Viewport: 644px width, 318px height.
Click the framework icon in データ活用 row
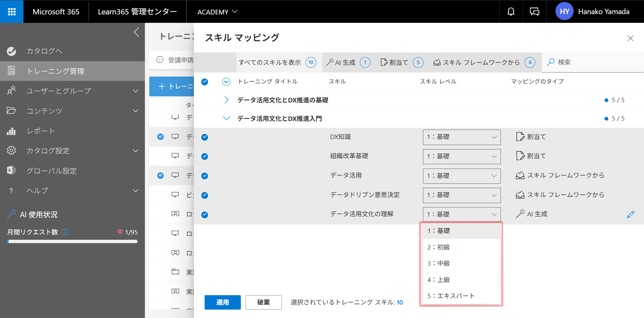[520, 175]
